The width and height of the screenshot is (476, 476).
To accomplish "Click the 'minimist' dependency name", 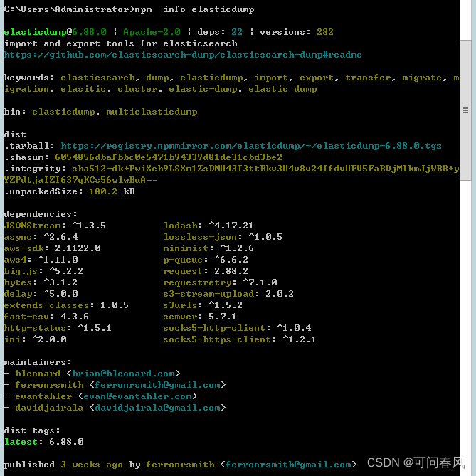I will point(186,248).
